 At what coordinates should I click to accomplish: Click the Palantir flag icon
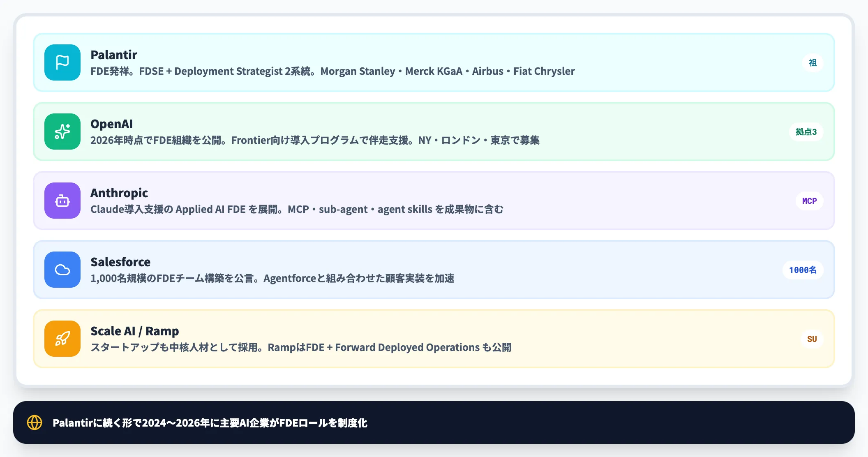(62, 62)
